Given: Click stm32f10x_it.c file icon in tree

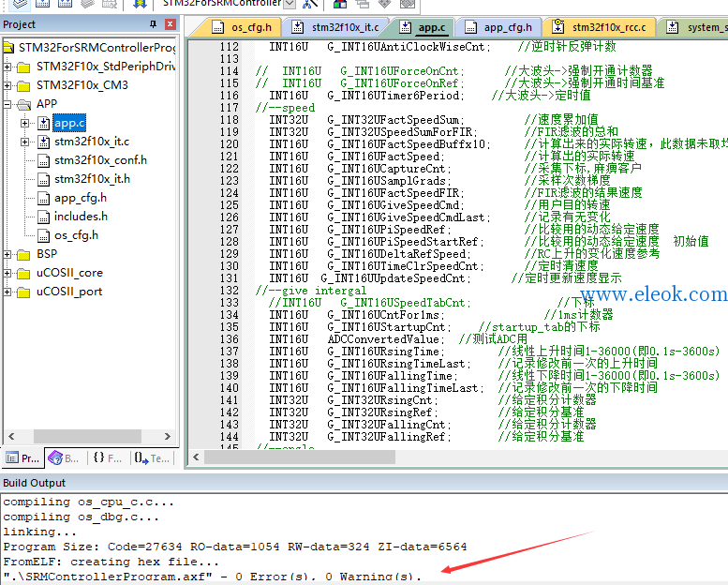Looking at the screenshot, I should 44,142.
